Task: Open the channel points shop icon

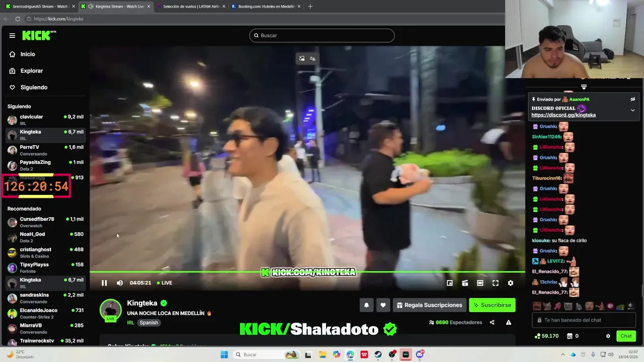Action: [570, 336]
